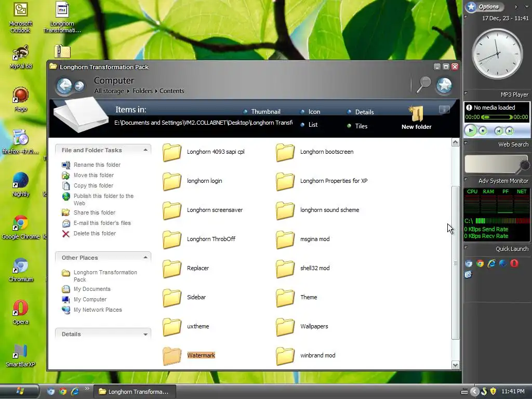Open SmartBarXP desktop shortcut
532x399 pixels.
(20, 355)
